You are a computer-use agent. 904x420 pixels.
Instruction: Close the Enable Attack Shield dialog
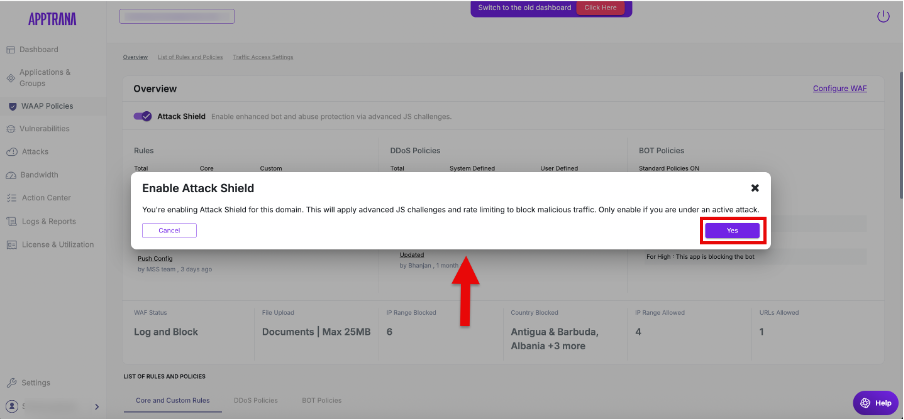755,188
